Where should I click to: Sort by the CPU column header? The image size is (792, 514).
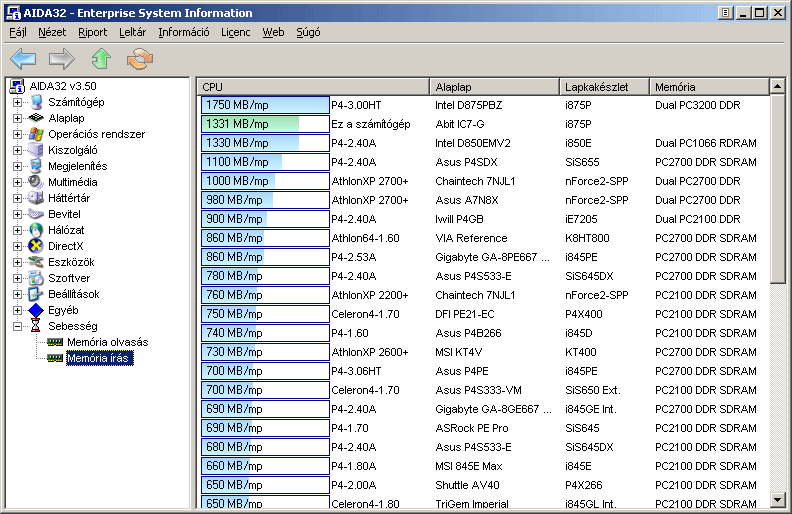313,87
